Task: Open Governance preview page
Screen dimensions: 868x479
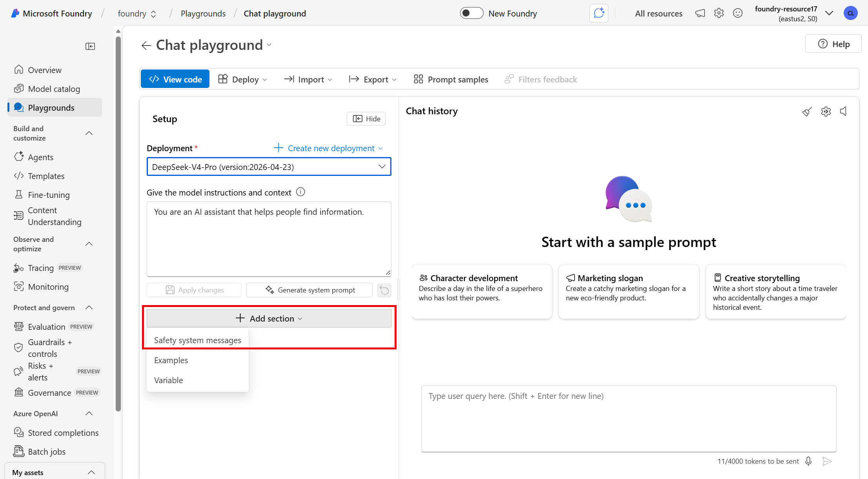Action: pyautogui.click(x=55, y=393)
